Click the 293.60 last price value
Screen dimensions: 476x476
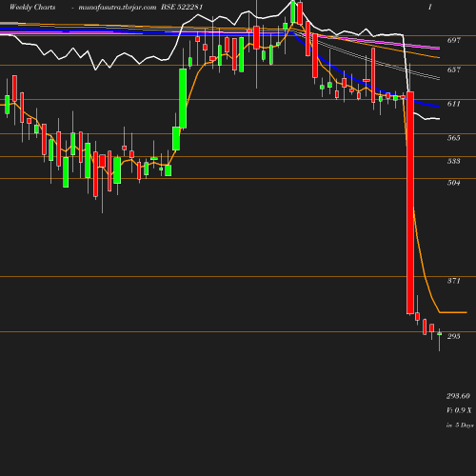pyautogui.click(x=458, y=396)
